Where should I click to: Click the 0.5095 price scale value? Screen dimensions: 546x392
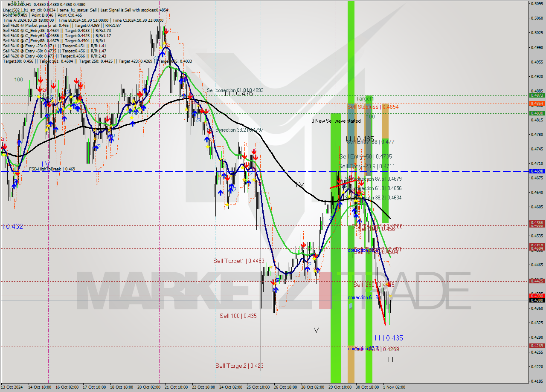click(x=537, y=3)
